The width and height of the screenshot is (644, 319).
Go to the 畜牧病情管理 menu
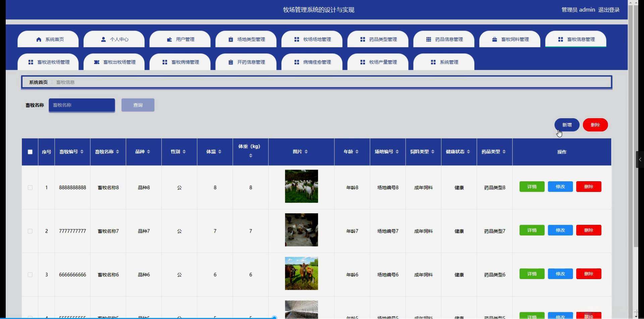pos(180,62)
